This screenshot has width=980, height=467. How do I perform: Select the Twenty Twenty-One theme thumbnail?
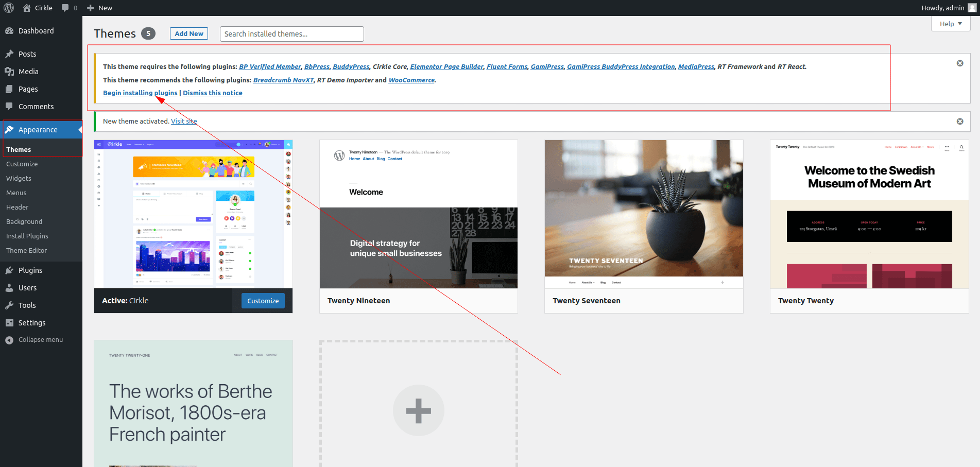click(194, 404)
